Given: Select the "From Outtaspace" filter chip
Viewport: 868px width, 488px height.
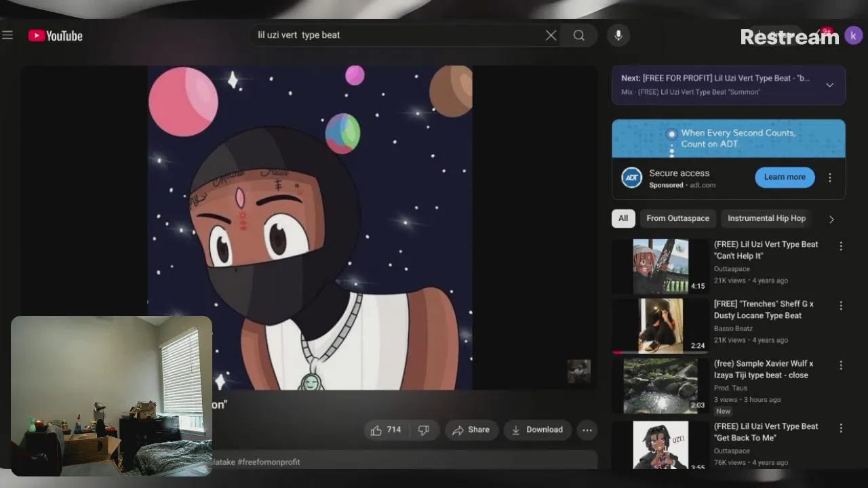Looking at the screenshot, I should tap(677, 218).
